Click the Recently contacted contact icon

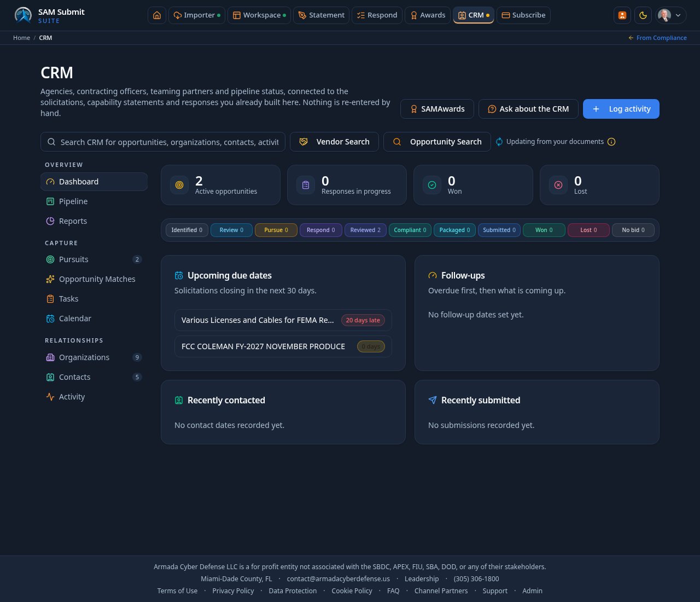[x=179, y=400]
